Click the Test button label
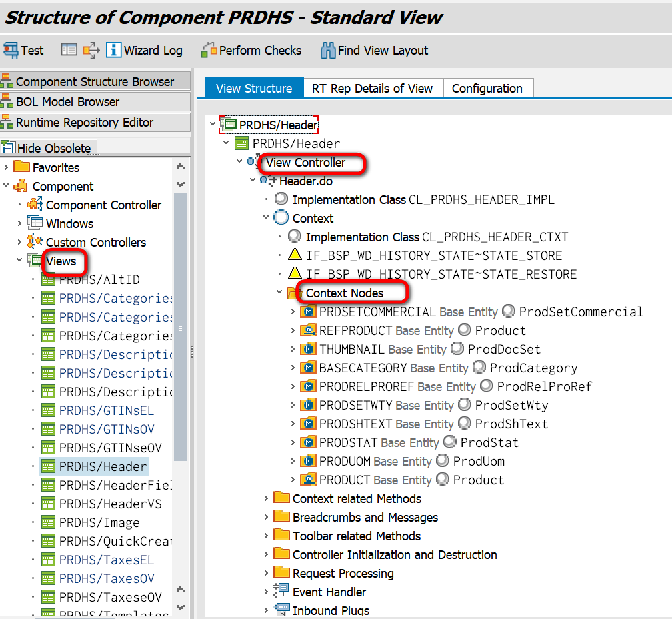Screen dimensions: 672x619 [32, 51]
